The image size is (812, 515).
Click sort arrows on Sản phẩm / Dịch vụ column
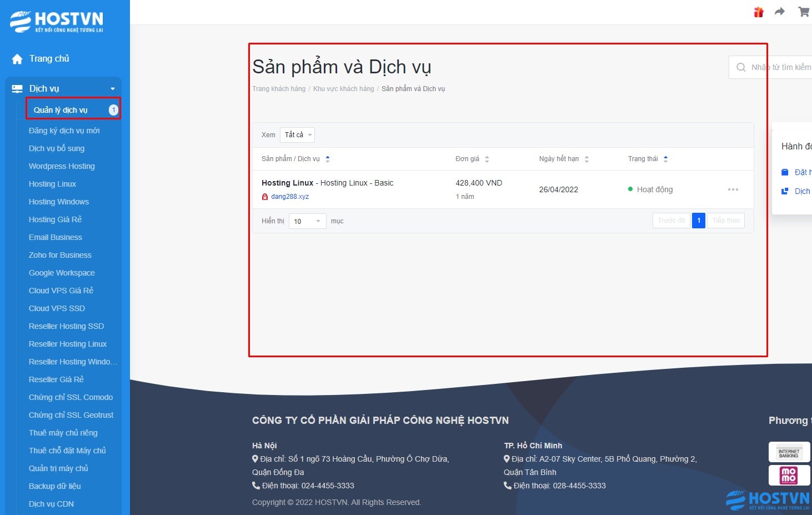pyautogui.click(x=328, y=159)
